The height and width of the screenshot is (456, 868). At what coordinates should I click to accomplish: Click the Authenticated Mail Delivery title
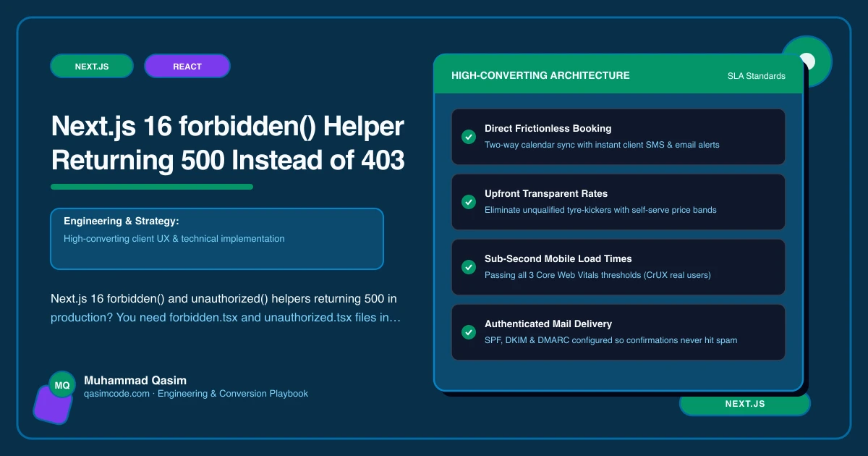point(549,324)
